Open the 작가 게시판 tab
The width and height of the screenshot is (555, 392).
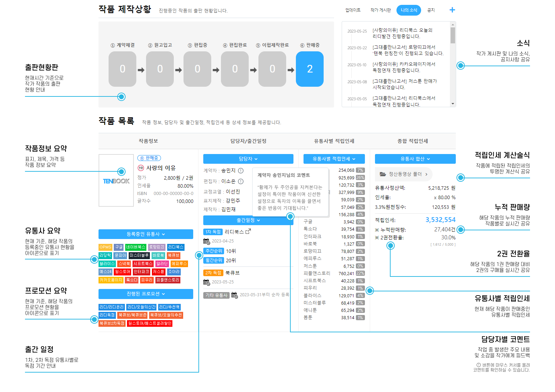(x=381, y=10)
